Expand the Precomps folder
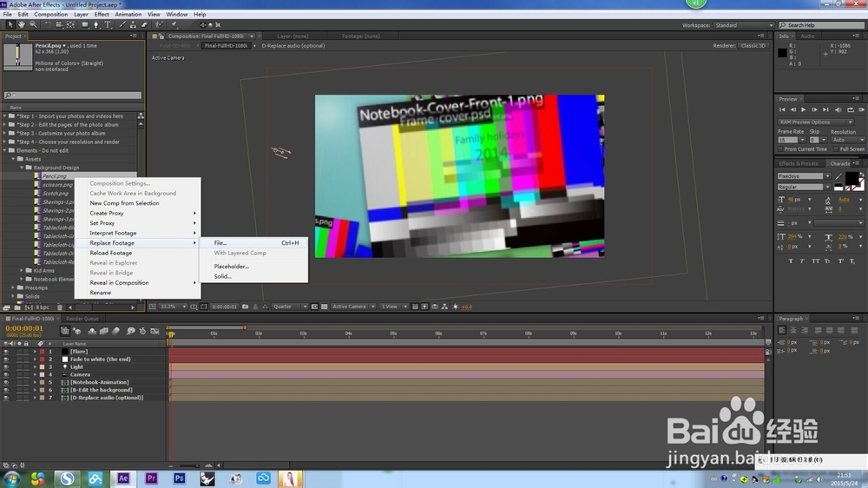 pos(13,287)
